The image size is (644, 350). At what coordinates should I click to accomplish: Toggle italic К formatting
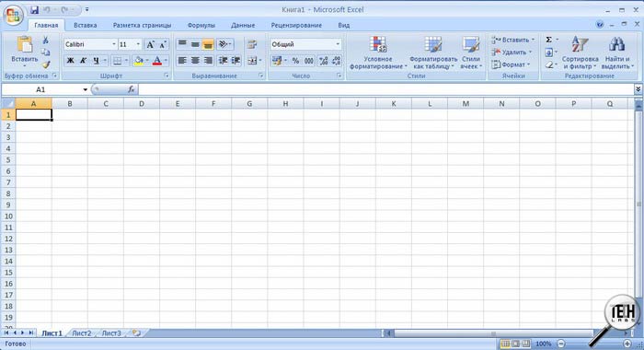coord(83,61)
